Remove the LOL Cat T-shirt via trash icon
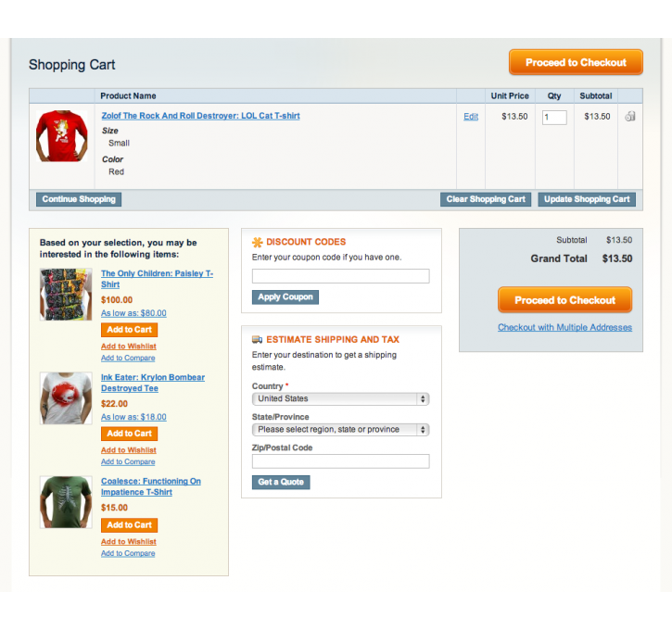Viewport: 672px width, 630px height. (x=630, y=116)
